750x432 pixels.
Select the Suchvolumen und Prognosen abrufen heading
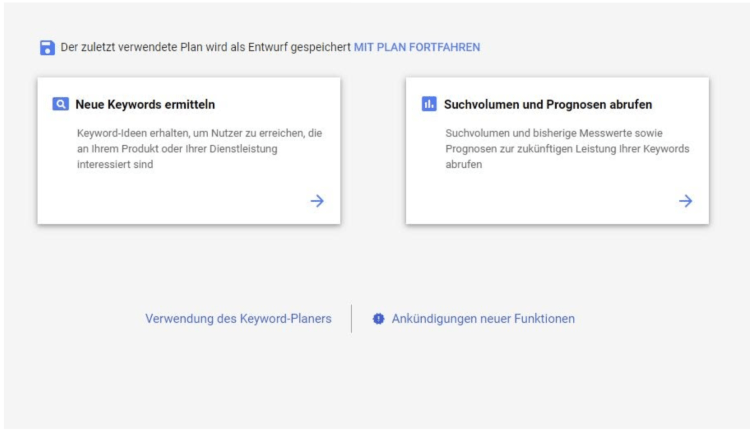(548, 104)
